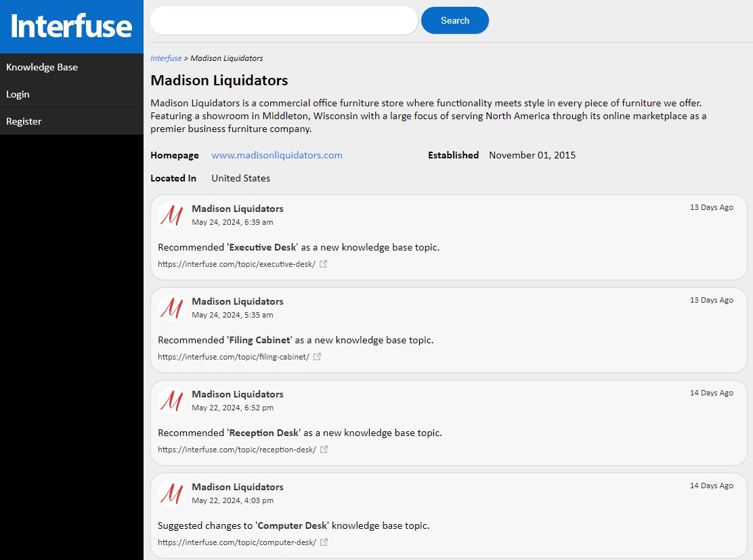Viewport: 753px width, 560px height.
Task: Focus the search input field
Action: coord(284,20)
